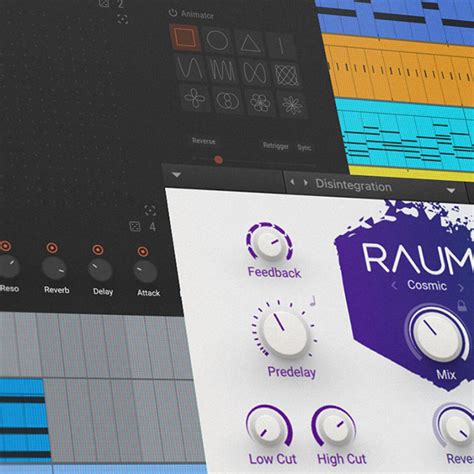Viewport: 474px width, 474px height.
Task: Select the four-petal clover Animator shape
Action: [195, 98]
